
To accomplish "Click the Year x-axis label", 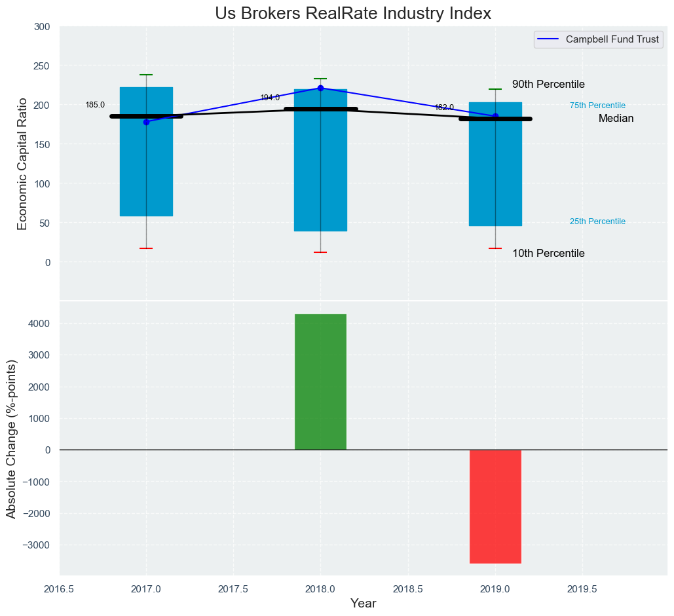I will pos(363,604).
